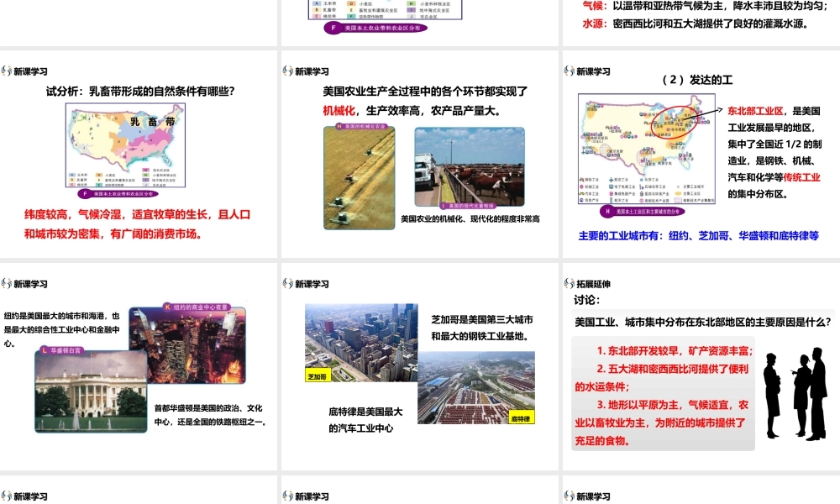
Task: Open the agricultural mechanization (机械化) slide
Action: point(419,155)
